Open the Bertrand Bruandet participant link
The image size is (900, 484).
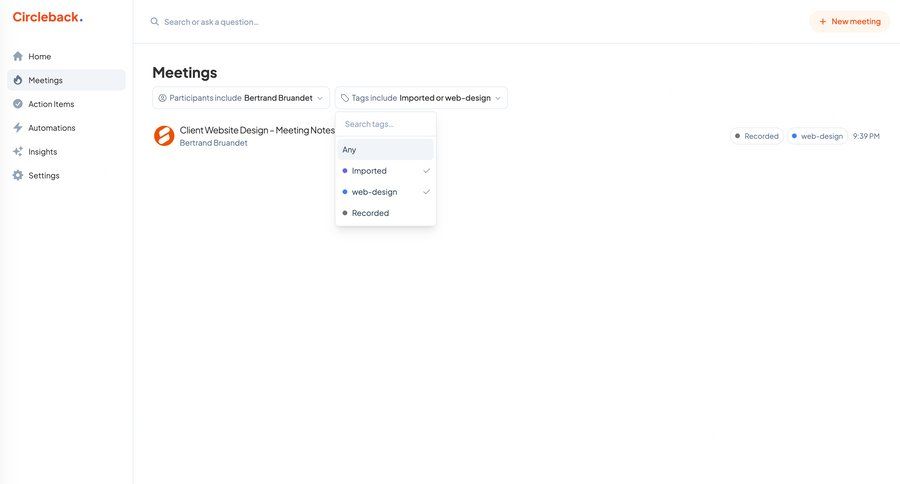pyautogui.click(x=213, y=143)
